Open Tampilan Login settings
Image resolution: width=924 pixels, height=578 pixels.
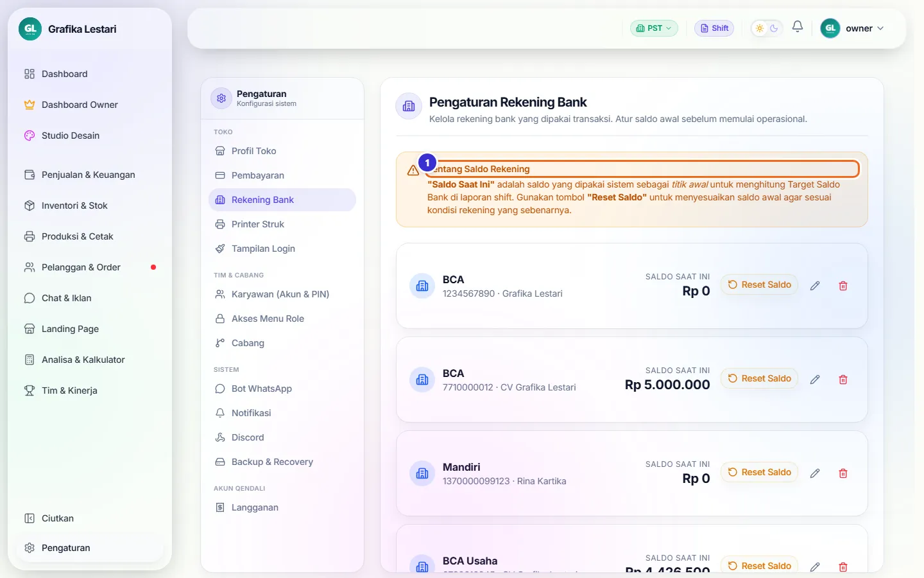click(x=282, y=249)
